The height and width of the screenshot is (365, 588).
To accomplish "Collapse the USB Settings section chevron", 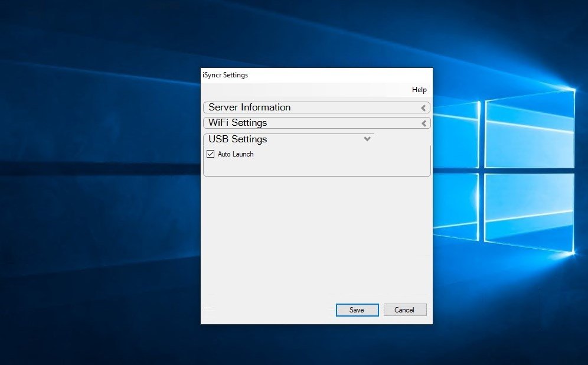I will click(x=367, y=139).
